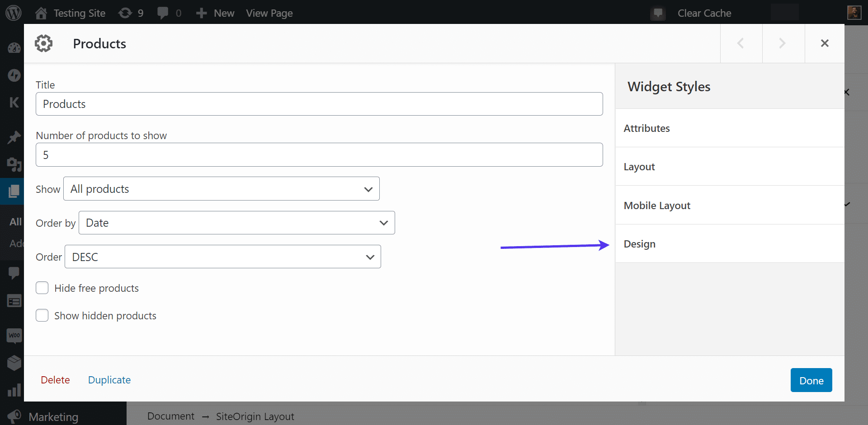Open the Show products dropdown
The height and width of the screenshot is (425, 868).
coord(221,188)
